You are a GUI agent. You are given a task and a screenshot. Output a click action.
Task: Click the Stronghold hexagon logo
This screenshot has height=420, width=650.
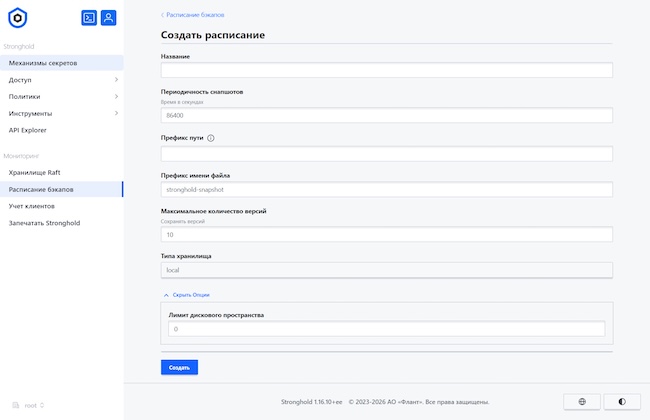(x=17, y=18)
